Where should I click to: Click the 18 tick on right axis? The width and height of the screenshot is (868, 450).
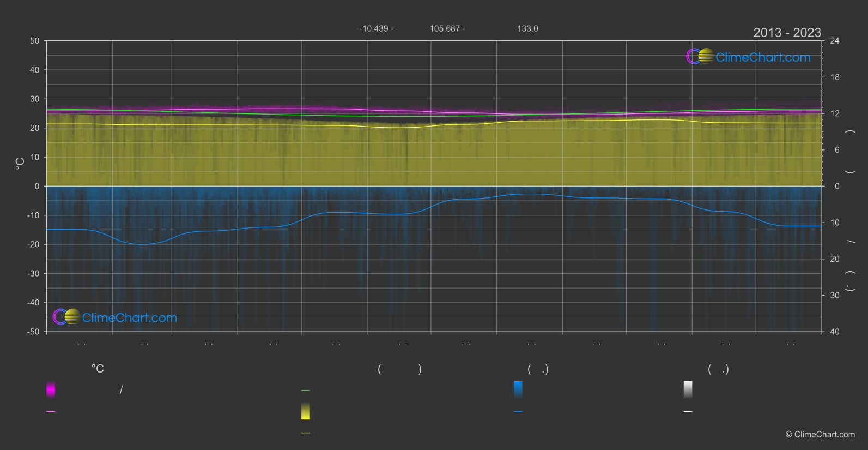coord(835,77)
